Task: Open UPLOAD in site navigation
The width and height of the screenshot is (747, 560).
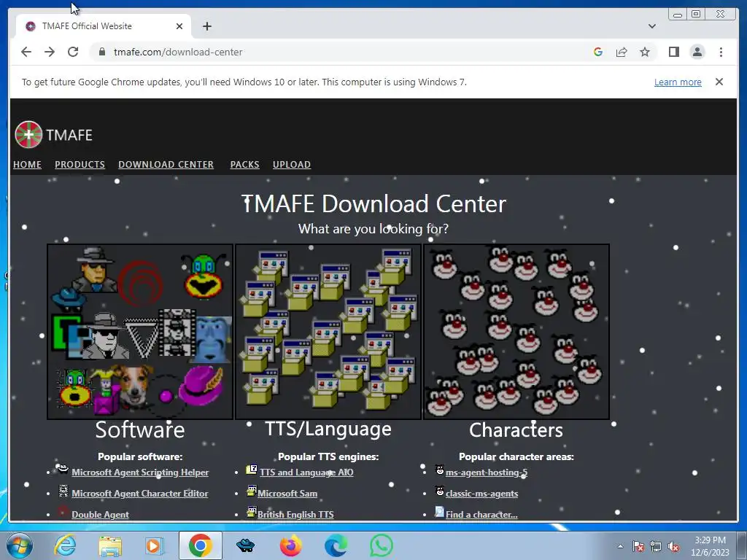Action: click(x=292, y=164)
